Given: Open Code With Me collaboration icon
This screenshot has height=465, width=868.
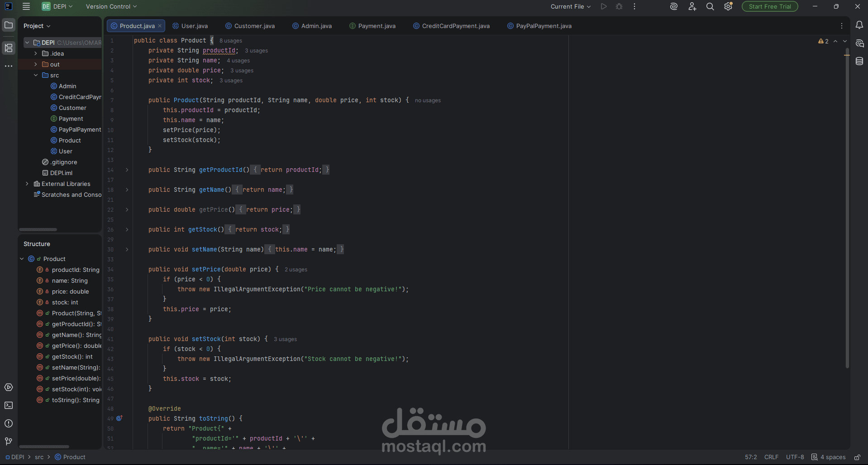Looking at the screenshot, I should (692, 6).
